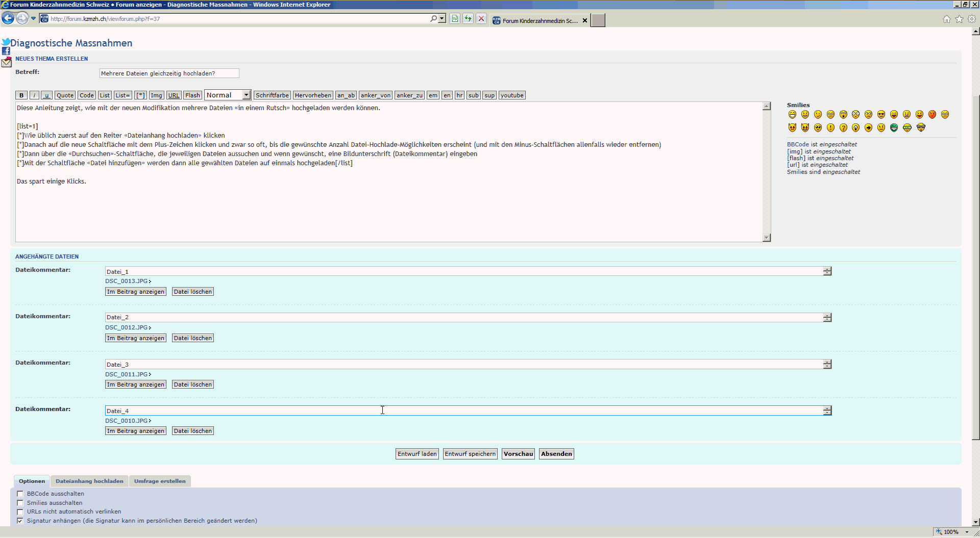Image resolution: width=980 pixels, height=538 pixels.
Task: Switch to the Dateianhang hochladen tab
Action: coord(89,481)
